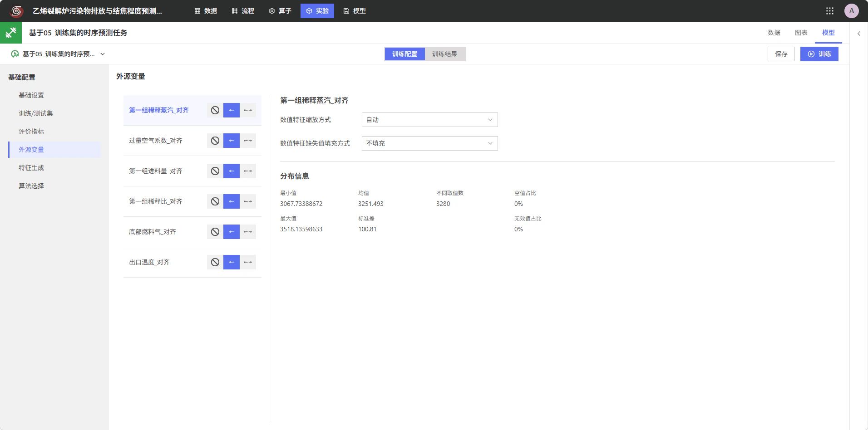Click the 保存 button
This screenshot has width=868, height=430.
pos(781,54)
